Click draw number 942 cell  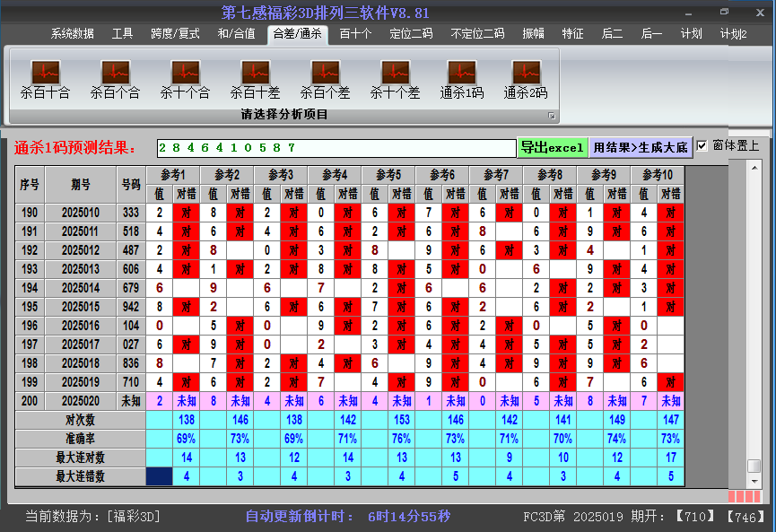coord(131,307)
